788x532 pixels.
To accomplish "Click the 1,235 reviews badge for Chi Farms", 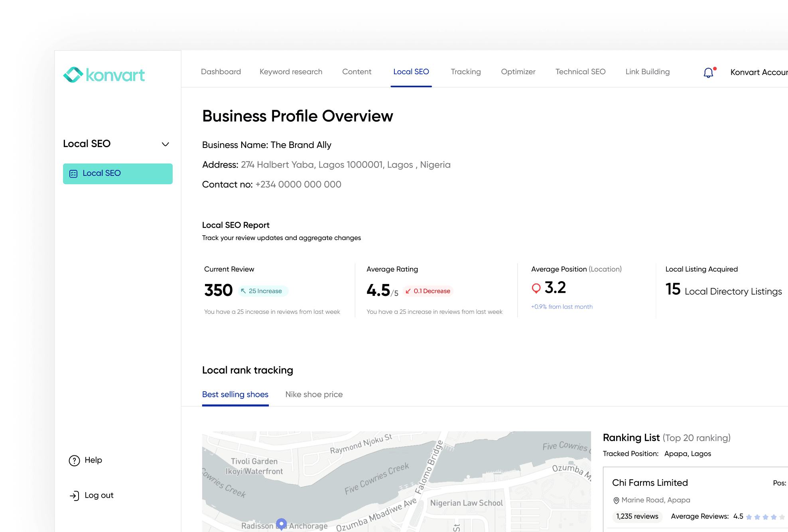I will click(637, 516).
